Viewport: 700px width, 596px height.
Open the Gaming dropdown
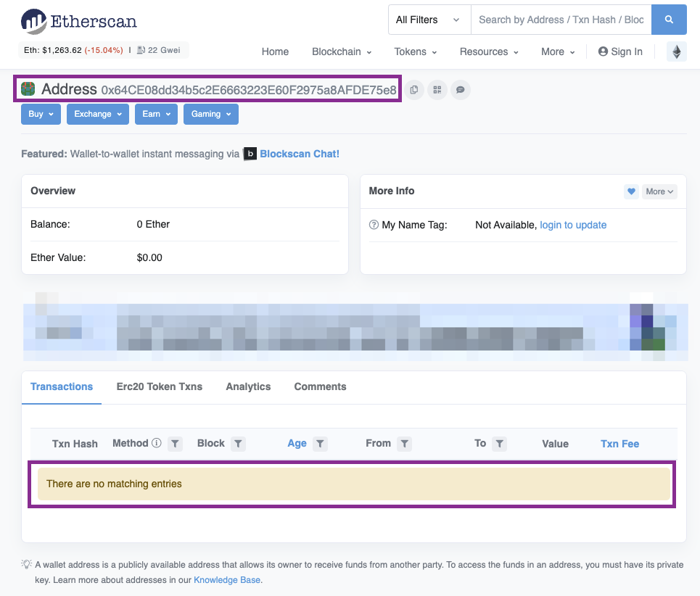(x=210, y=115)
